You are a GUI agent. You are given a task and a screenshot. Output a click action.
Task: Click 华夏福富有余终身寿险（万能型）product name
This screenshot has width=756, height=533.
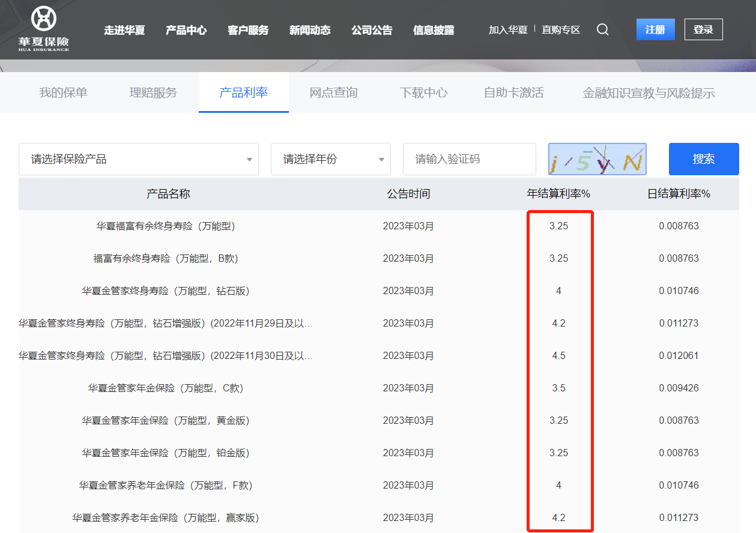coord(166,226)
